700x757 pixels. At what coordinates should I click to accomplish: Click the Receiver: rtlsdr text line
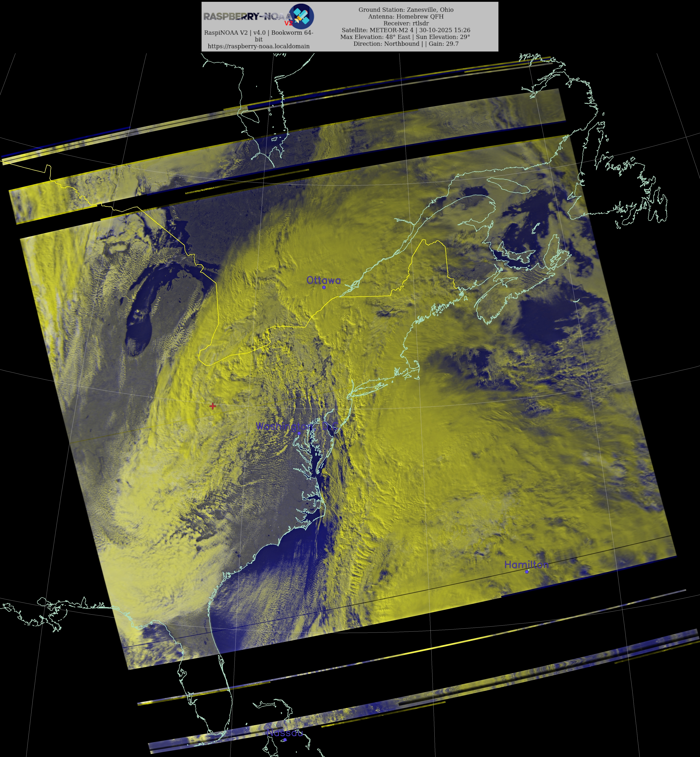tap(406, 23)
